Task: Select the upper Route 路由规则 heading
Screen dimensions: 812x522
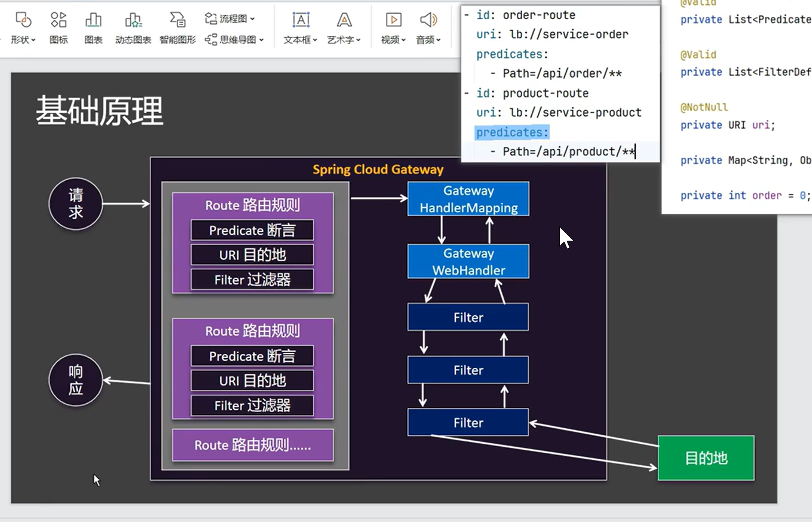Action: coord(253,205)
